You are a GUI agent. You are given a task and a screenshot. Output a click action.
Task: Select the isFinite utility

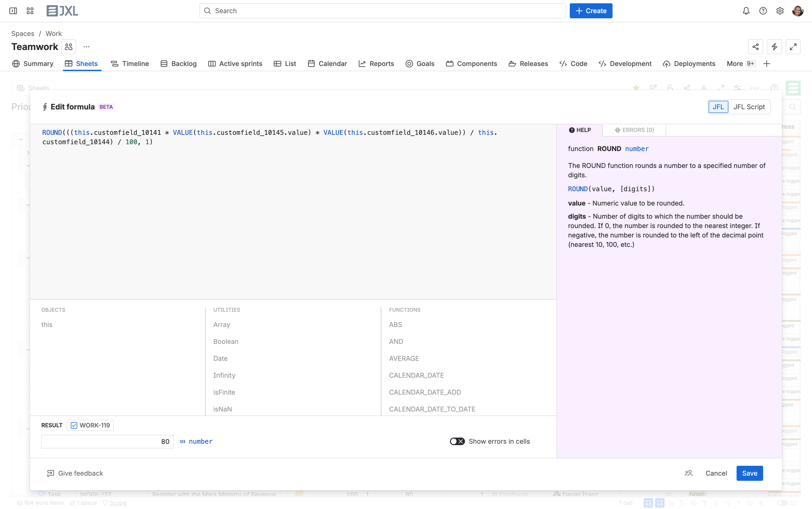click(224, 392)
